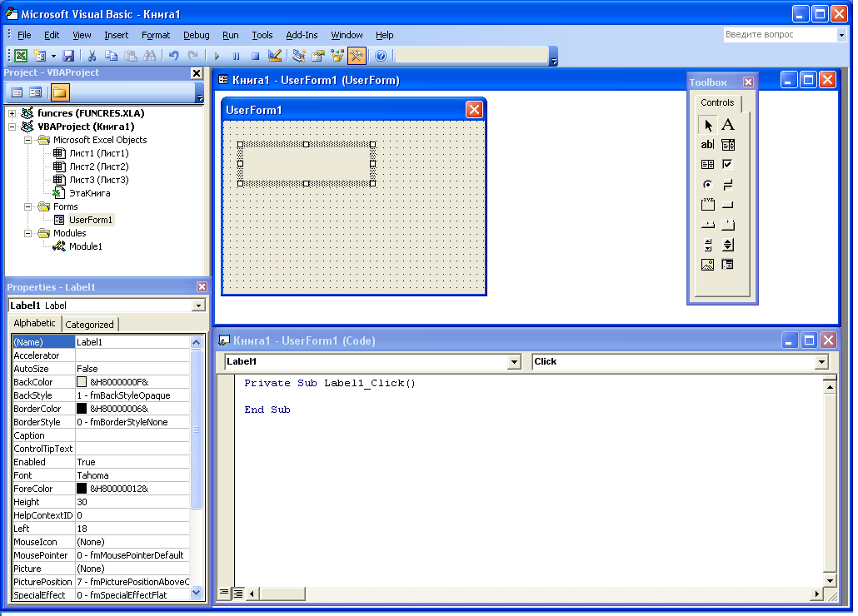Click the BackColor swatch in Properties
Image resolution: width=858 pixels, height=616 pixels.
(82, 382)
